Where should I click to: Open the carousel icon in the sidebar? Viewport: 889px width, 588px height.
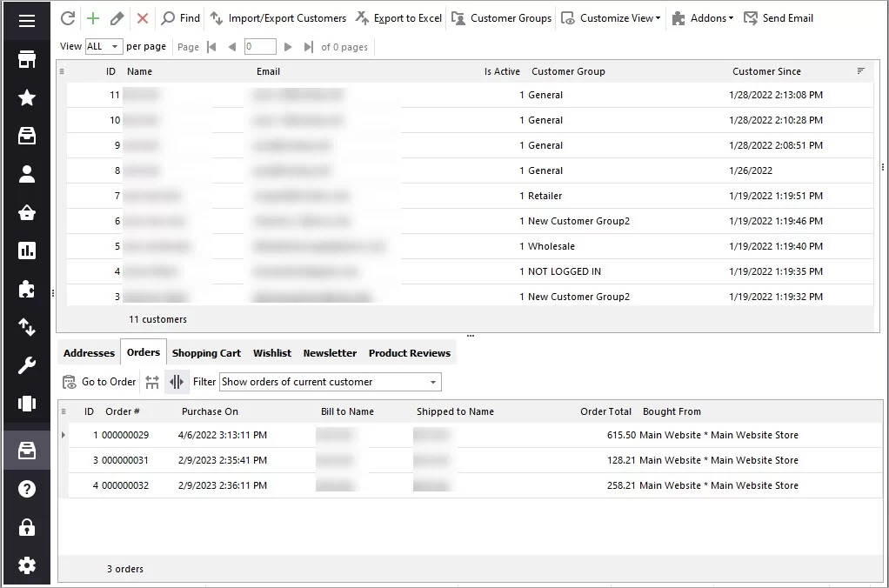27,403
